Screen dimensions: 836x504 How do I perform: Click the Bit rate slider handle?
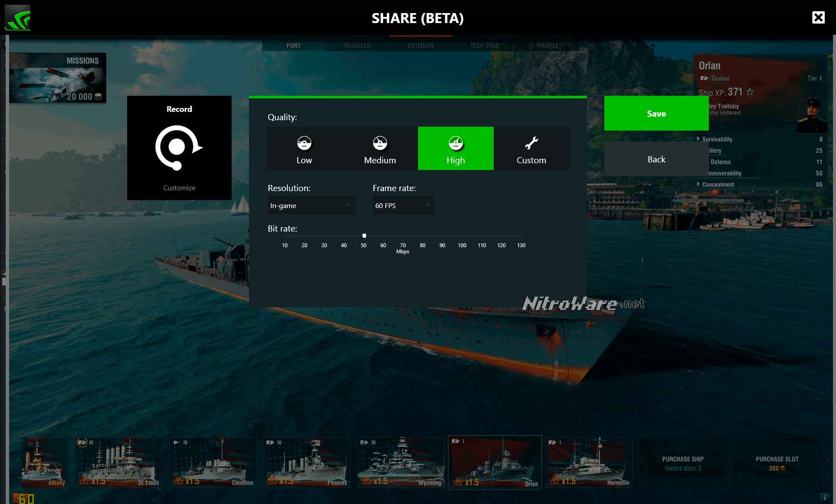364,235
